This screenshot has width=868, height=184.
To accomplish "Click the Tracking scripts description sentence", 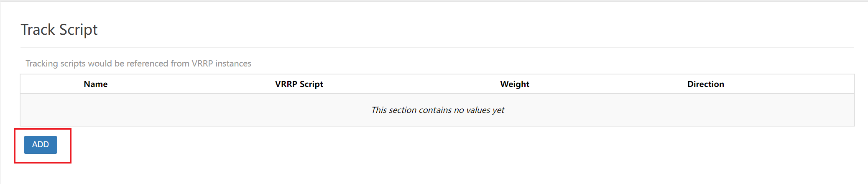I will point(138,64).
